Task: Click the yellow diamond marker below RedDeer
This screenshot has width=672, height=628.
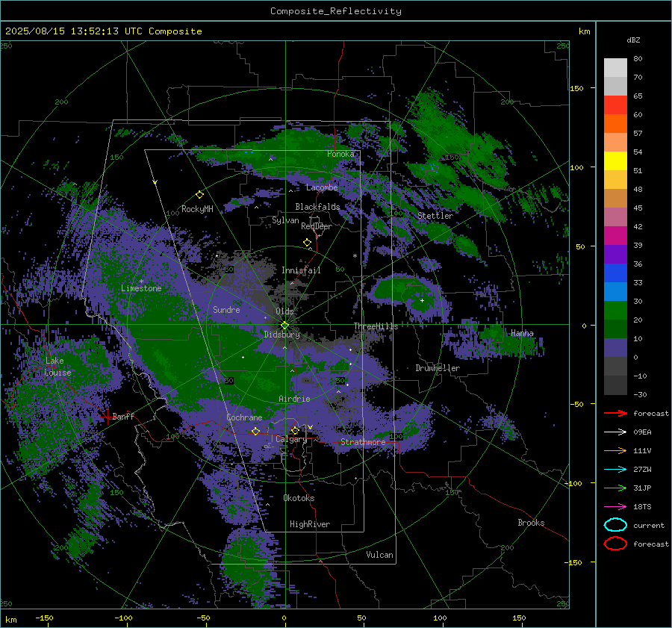Action: [307, 243]
